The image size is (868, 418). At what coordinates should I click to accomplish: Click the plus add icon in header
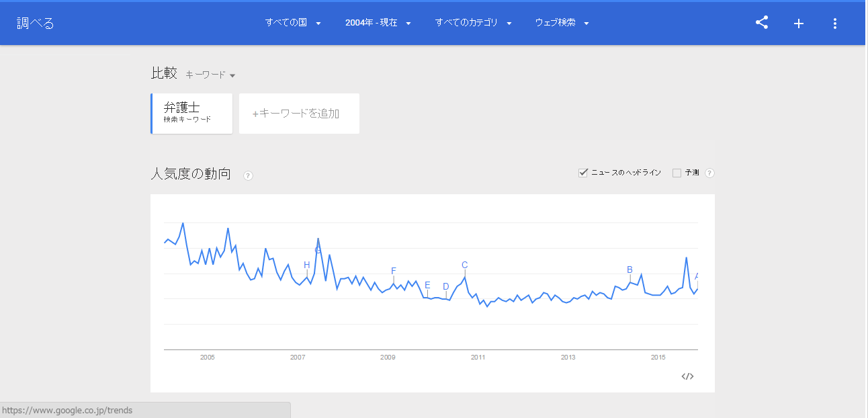tap(799, 24)
